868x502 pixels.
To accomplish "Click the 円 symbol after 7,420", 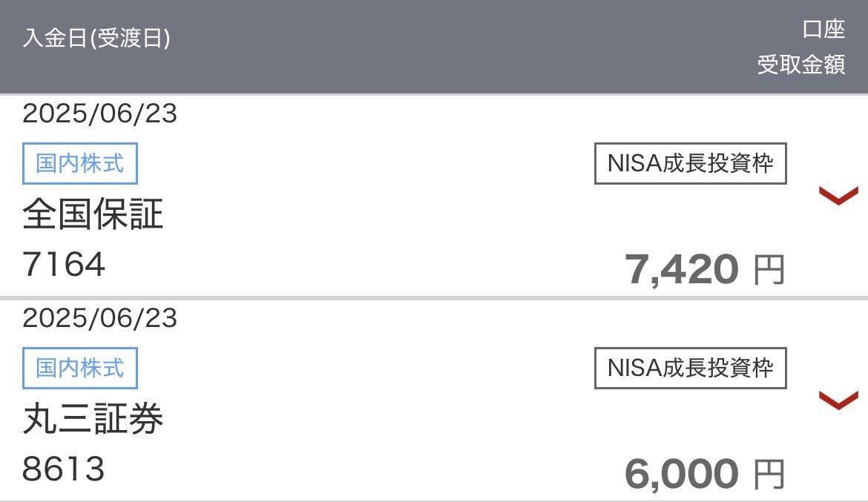I will (x=769, y=270).
